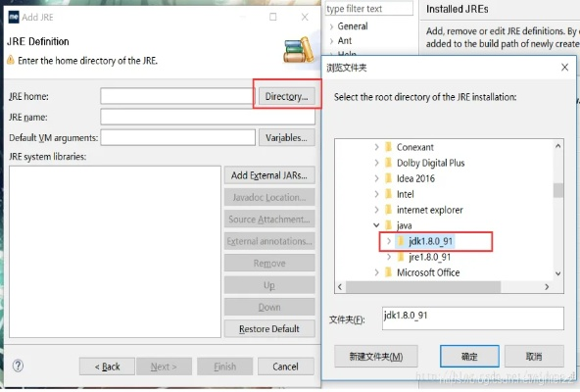This screenshot has width=580, height=392.
Task: Click folder tree scroll down arrow
Action: click(x=558, y=273)
